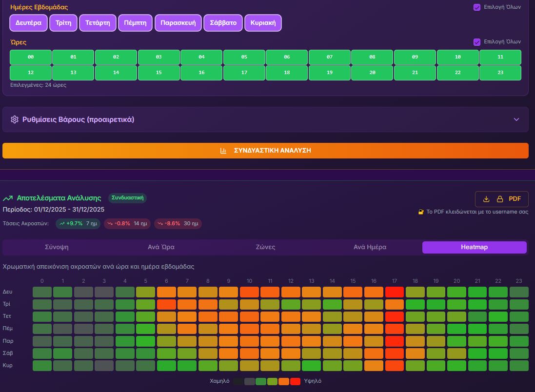This screenshot has height=392, width=535.
Task: Toggle hour 00 selection
Action: tap(31, 57)
